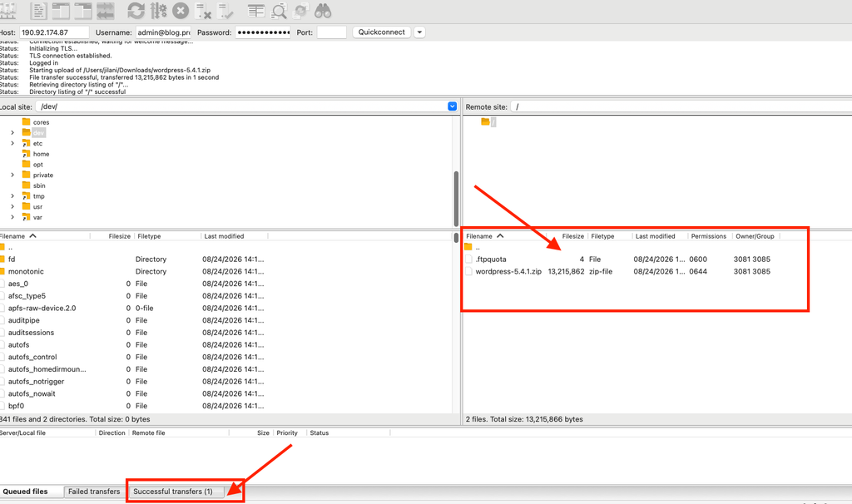Click local Filetype column header
Viewport: 852px width, 504px height.
167,236
